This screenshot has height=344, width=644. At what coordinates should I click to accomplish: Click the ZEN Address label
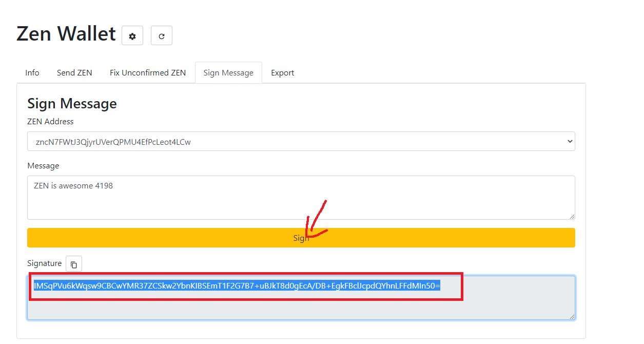50,122
